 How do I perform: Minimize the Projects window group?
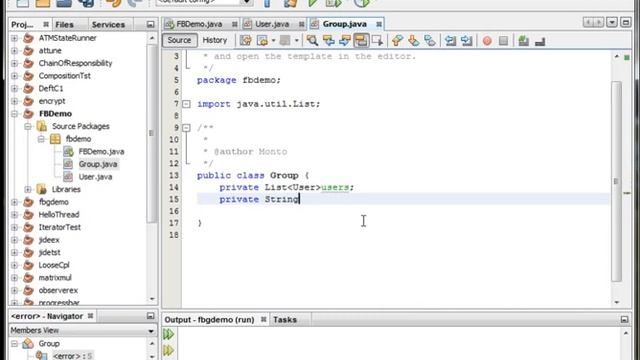tap(150, 24)
